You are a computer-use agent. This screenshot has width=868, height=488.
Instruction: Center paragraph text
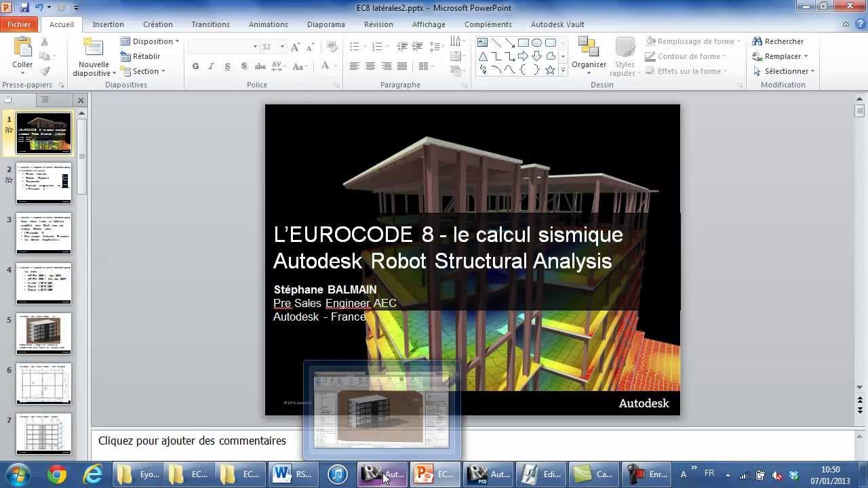click(370, 66)
